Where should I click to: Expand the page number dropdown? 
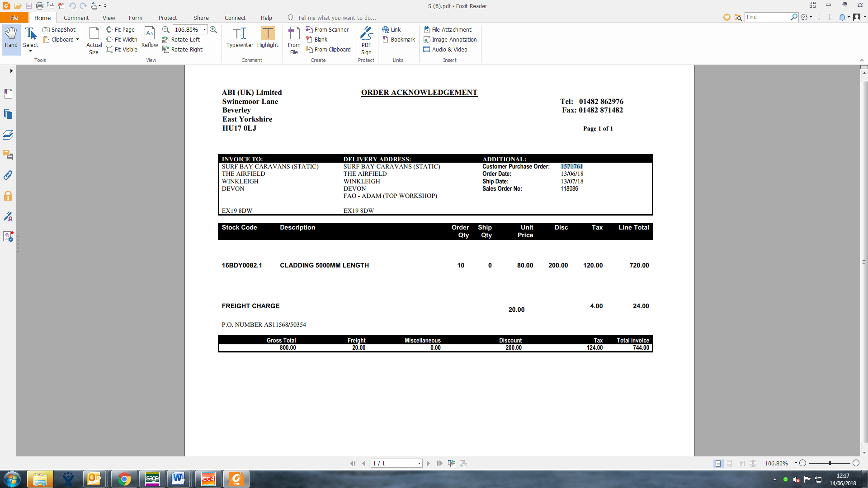click(x=419, y=464)
